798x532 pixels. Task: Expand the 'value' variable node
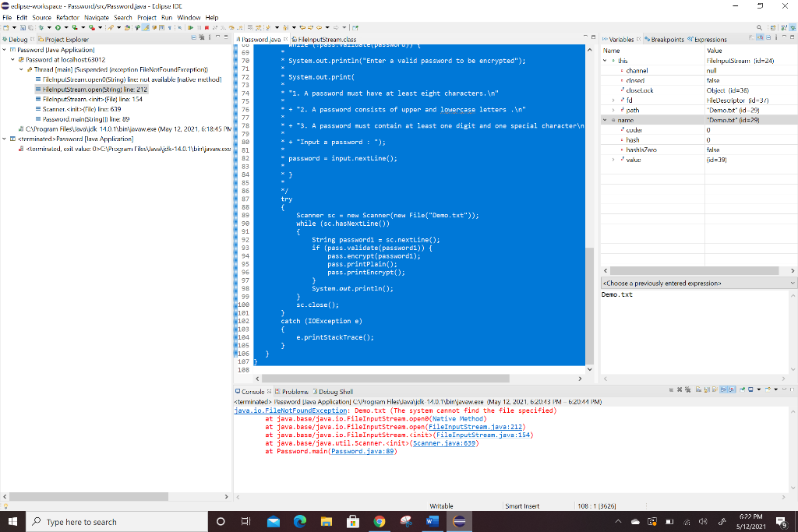[613, 160]
